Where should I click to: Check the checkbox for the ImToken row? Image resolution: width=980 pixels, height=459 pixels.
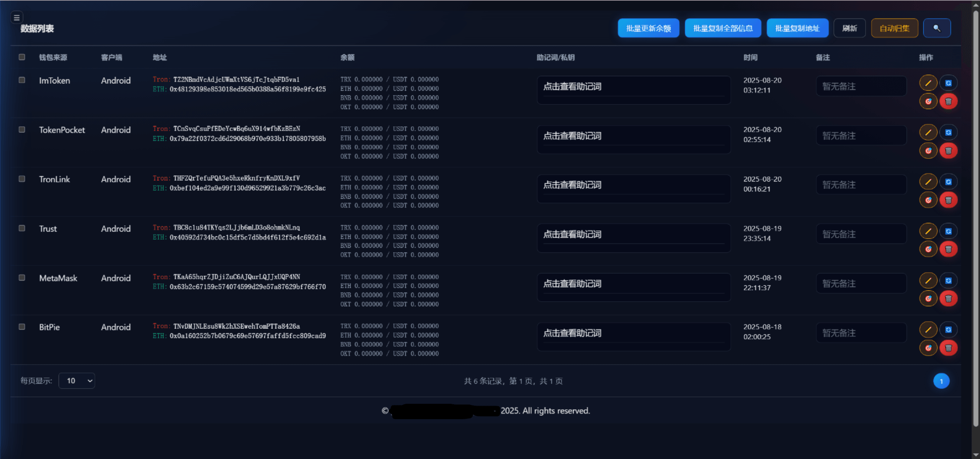tap(22, 80)
